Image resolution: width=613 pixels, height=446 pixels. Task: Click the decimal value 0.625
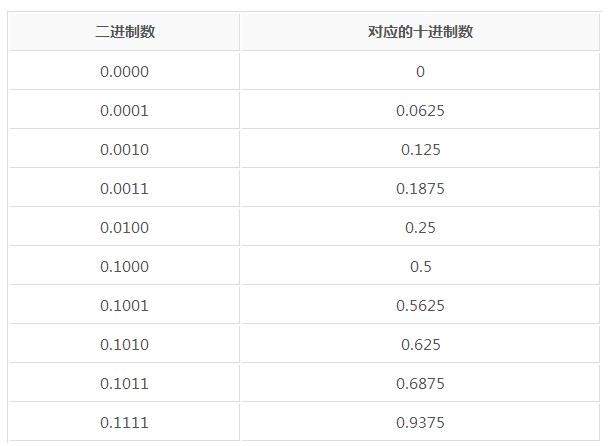click(x=420, y=344)
